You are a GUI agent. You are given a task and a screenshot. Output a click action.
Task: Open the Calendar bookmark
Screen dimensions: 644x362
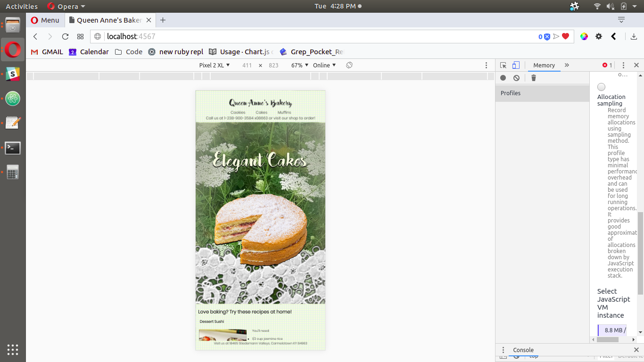(x=89, y=52)
